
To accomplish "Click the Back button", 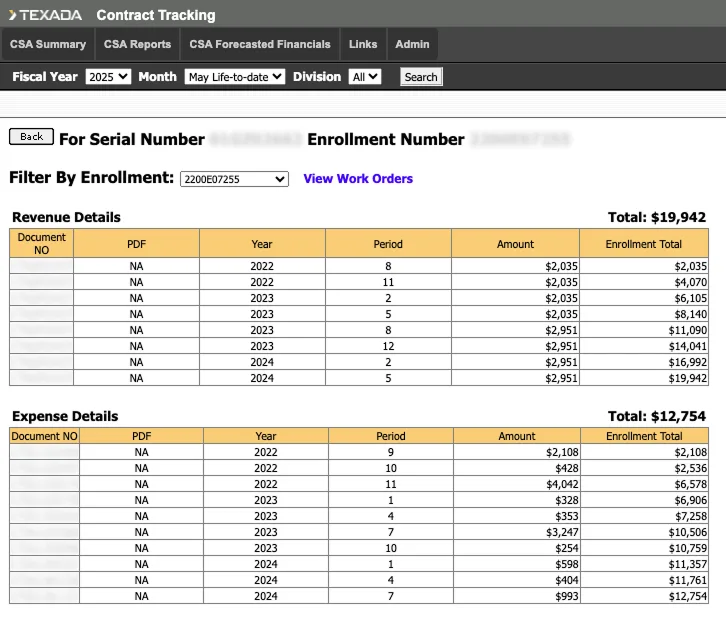I will 31,137.
